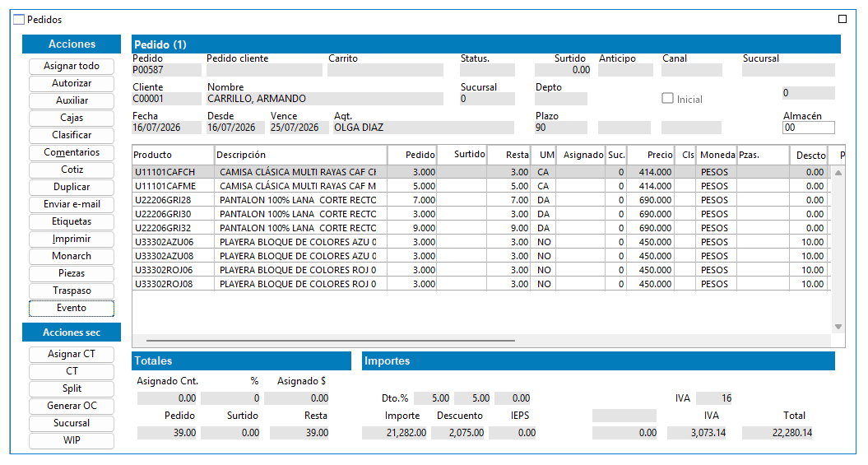Click the Pedido number field P00587
The image size is (868, 465).
point(167,70)
